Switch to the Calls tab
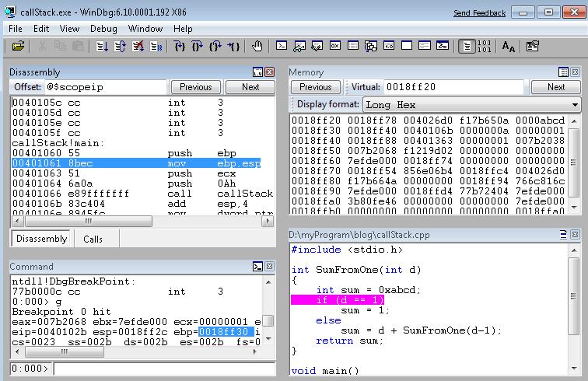The height and width of the screenshot is (381, 588). click(93, 239)
